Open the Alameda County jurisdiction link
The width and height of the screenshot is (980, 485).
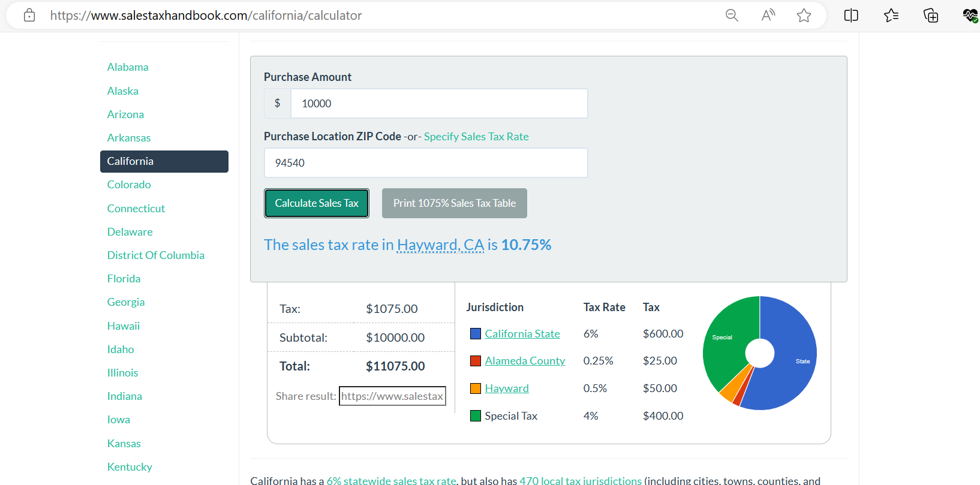coord(525,361)
